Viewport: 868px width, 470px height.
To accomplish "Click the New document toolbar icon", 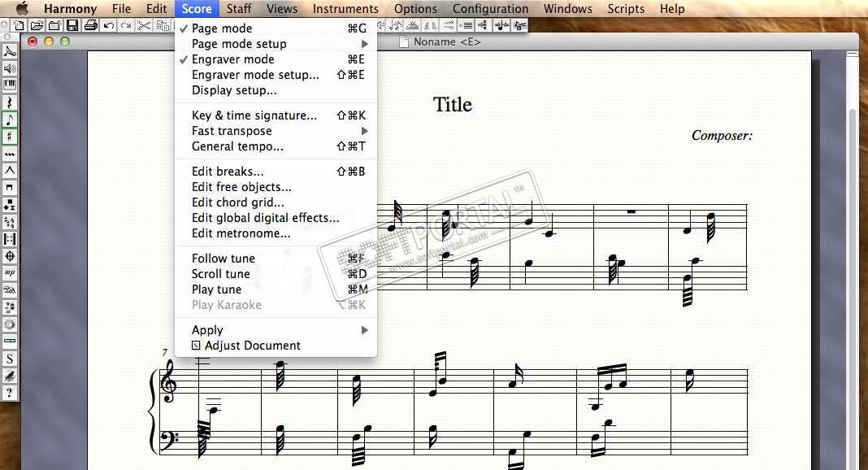I will coord(19,25).
